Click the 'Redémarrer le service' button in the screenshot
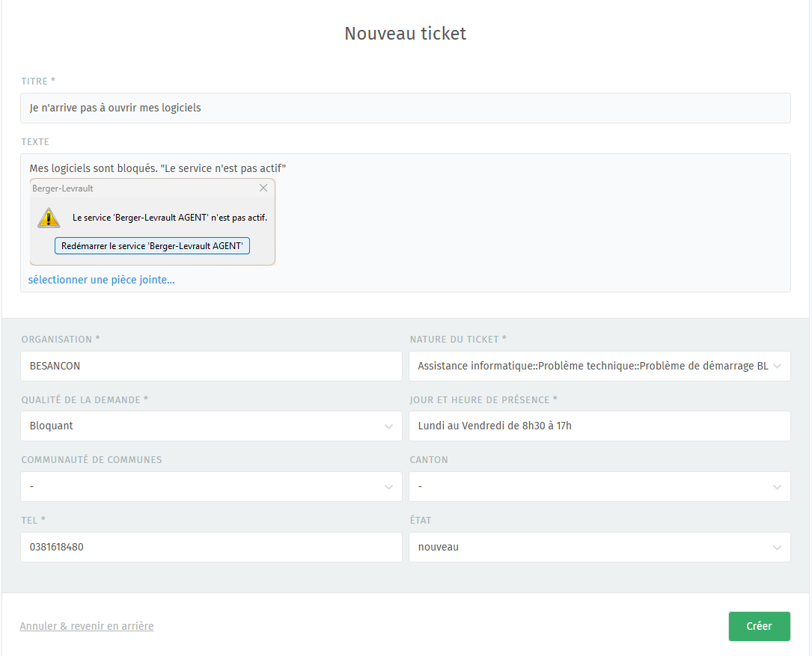812x656 pixels. [152, 246]
